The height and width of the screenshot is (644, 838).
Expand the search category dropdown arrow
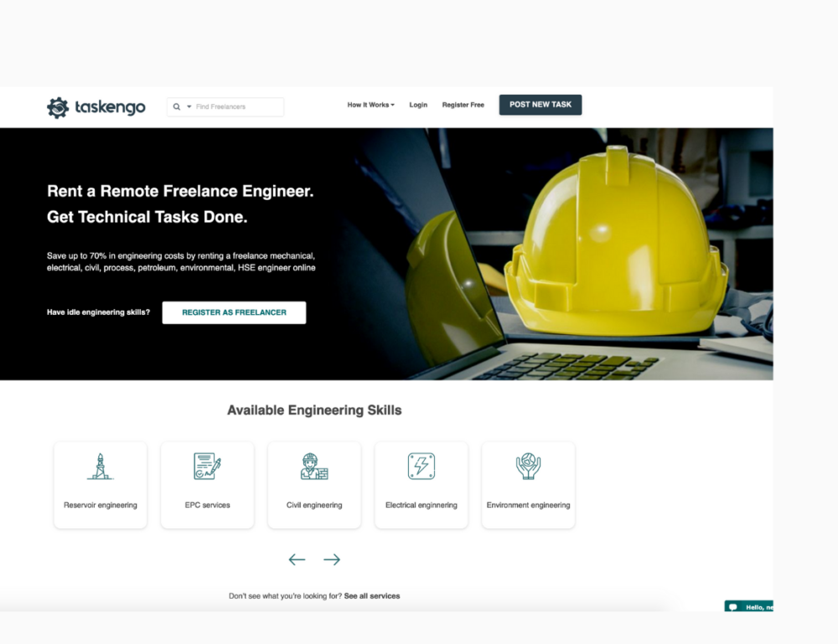[189, 107]
